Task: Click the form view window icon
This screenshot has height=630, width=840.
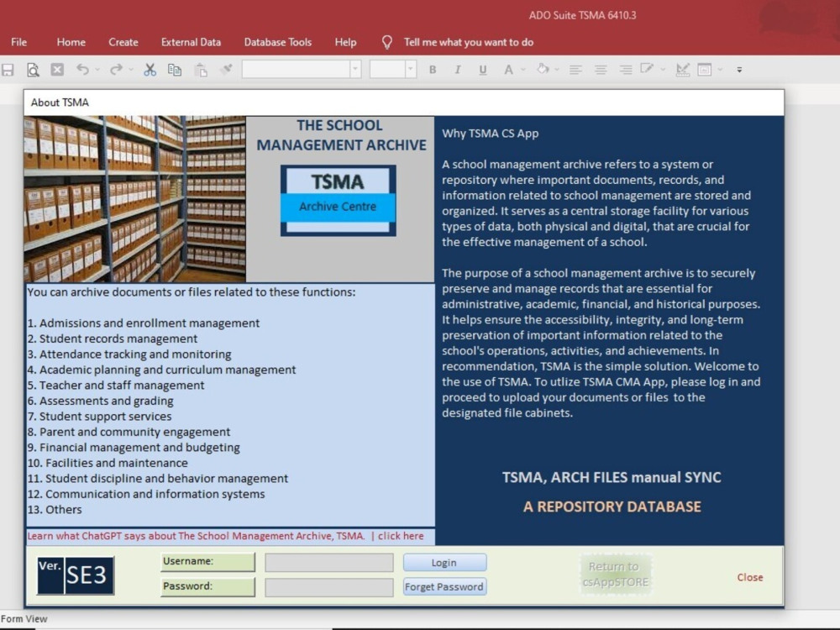Action: 705,70
